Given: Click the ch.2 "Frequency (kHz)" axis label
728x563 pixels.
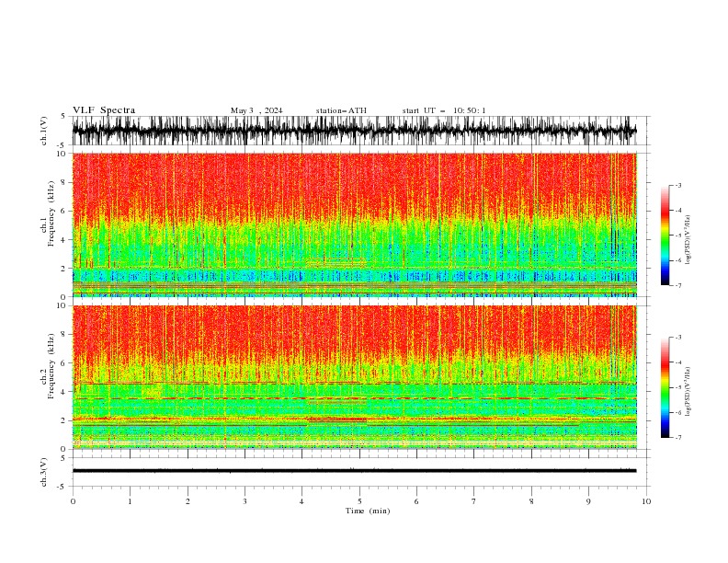Looking at the screenshot, I should click(51, 366).
